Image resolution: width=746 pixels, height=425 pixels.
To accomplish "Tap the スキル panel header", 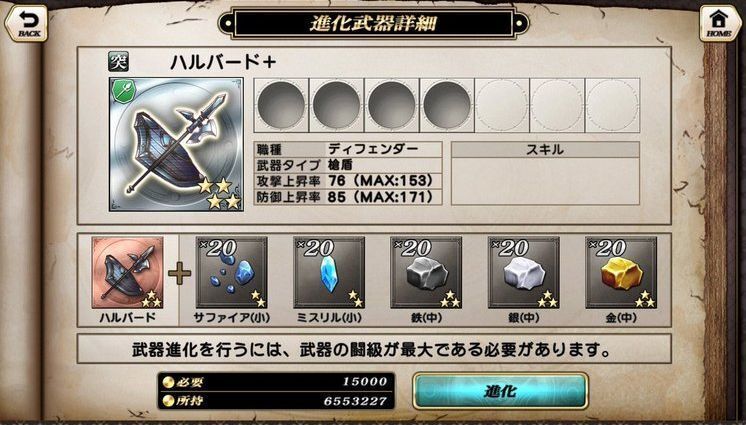I will (545, 149).
